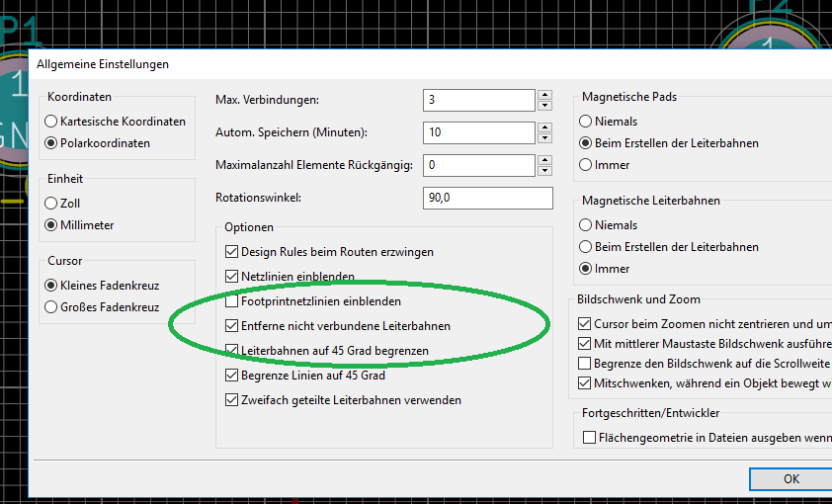Image resolution: width=832 pixels, height=504 pixels.
Task: Toggle Begrenze Linien auf 45 Grad
Action: coord(231,376)
